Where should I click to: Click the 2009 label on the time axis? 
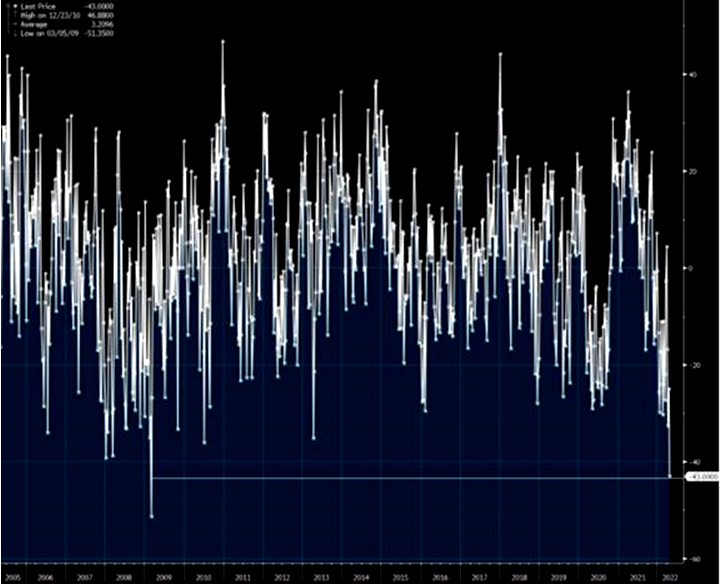(x=164, y=578)
